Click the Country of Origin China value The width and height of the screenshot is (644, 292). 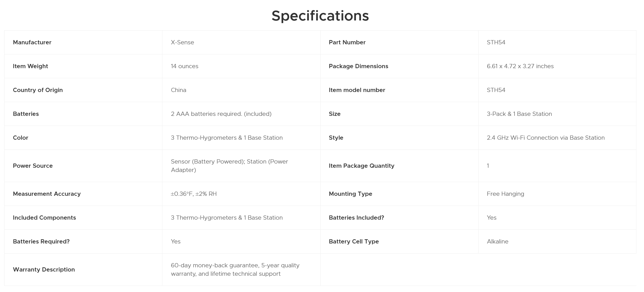pyautogui.click(x=178, y=90)
